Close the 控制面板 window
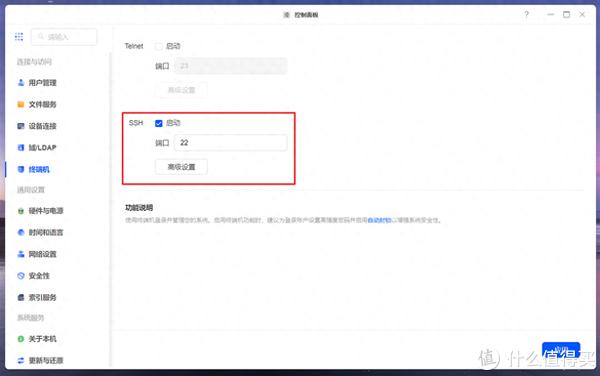 click(582, 15)
